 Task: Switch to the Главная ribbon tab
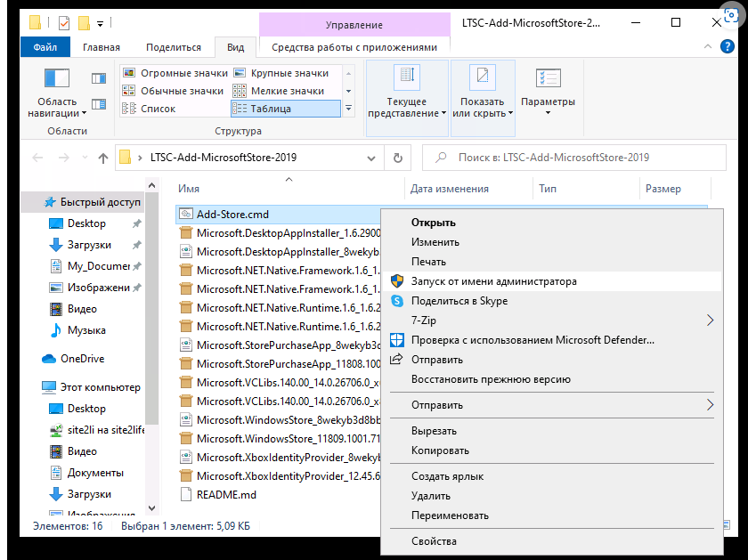(102, 47)
